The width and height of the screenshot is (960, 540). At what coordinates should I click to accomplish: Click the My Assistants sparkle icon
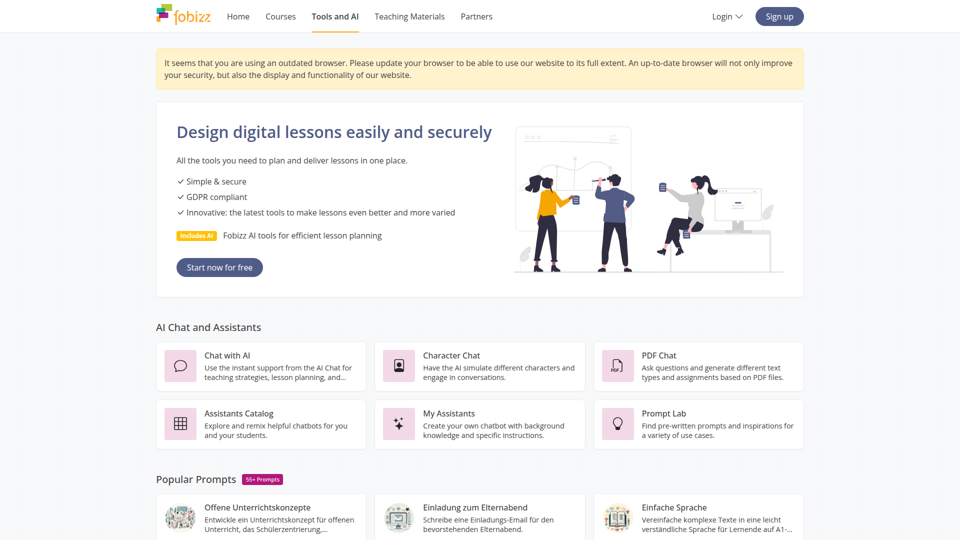(399, 424)
